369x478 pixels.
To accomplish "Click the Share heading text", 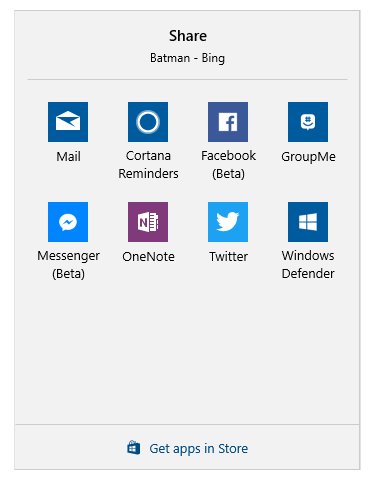I will (188, 36).
